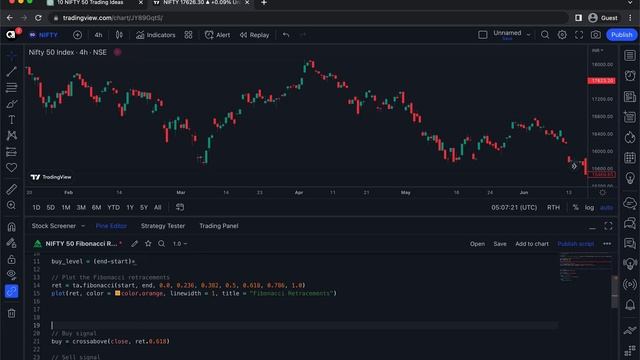This screenshot has height=360, width=640.
Task: Favorite the script with star icon
Action: (148, 244)
